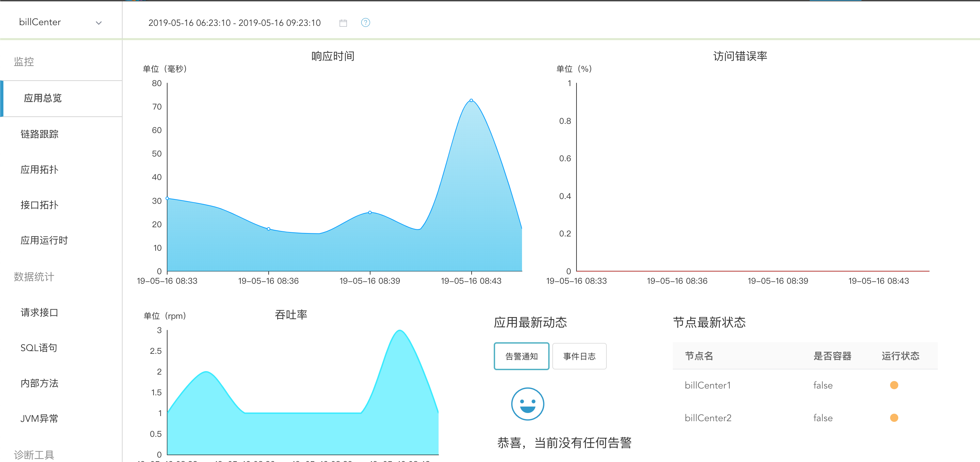Navigate to 接口拓扑 in the sidebar
This screenshot has width=980, height=462.
tap(39, 205)
